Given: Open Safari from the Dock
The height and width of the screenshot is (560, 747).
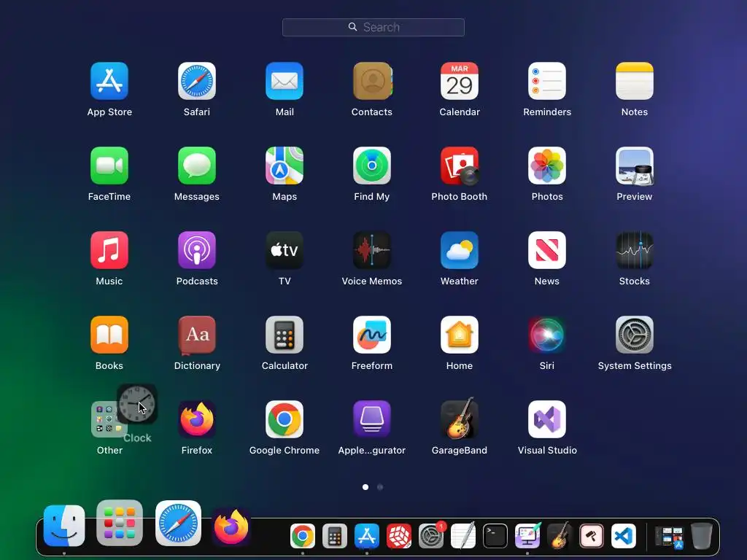Looking at the screenshot, I should click(178, 523).
